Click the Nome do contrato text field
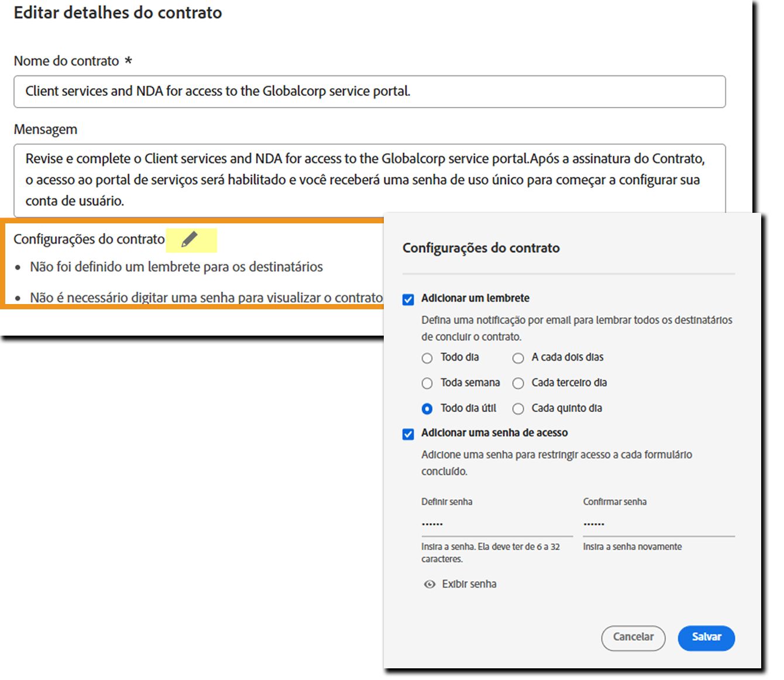The image size is (784, 680). tap(369, 92)
